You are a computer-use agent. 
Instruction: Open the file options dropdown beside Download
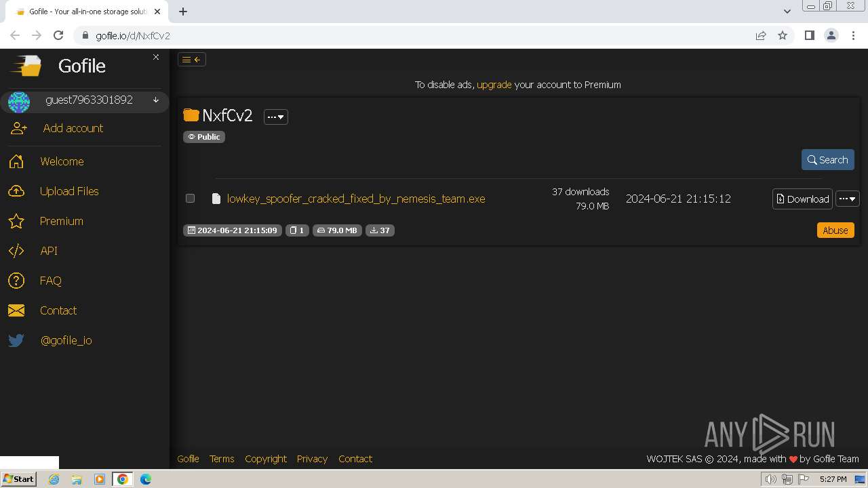click(848, 199)
